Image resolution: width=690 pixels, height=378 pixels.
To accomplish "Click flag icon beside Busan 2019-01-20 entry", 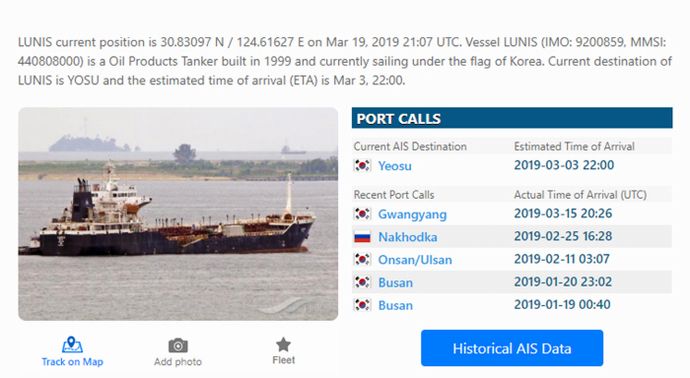I will pyautogui.click(x=363, y=282).
